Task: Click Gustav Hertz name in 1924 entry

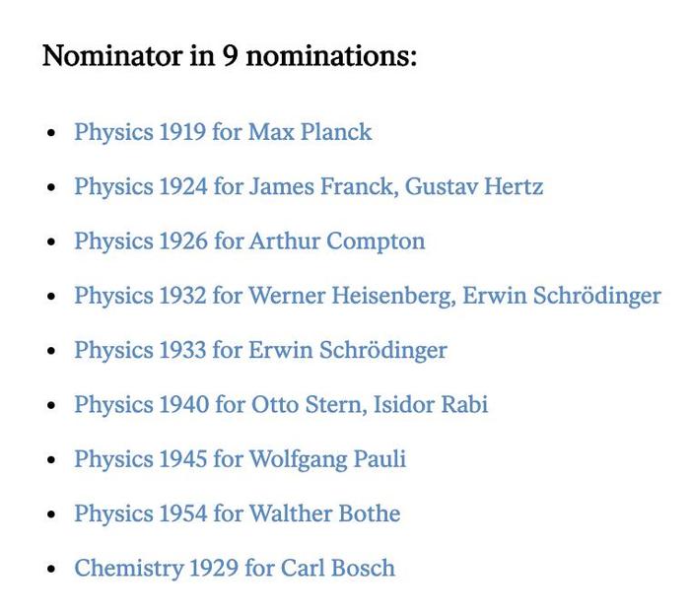Action: pos(474,186)
